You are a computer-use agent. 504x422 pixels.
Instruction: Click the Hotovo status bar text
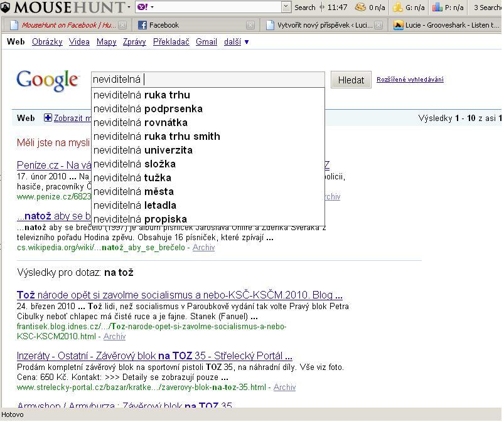[x=13, y=414]
